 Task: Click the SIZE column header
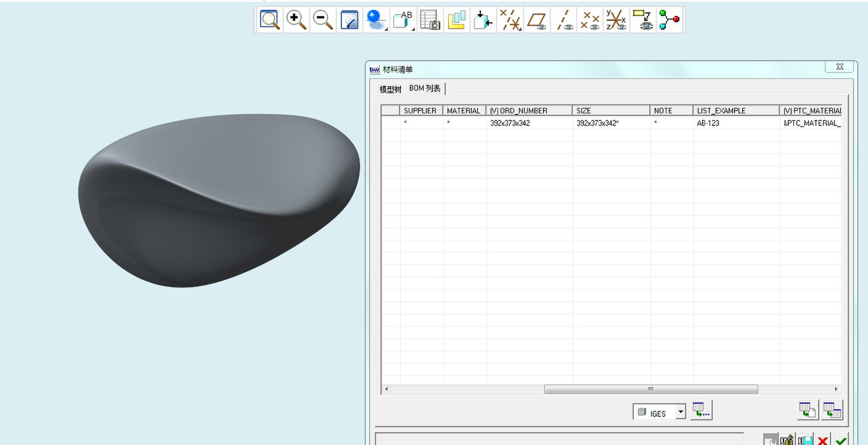coord(611,111)
